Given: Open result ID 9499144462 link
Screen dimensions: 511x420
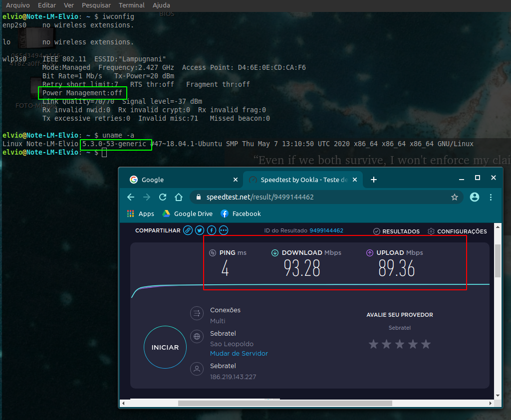Looking at the screenshot, I should 326,230.
